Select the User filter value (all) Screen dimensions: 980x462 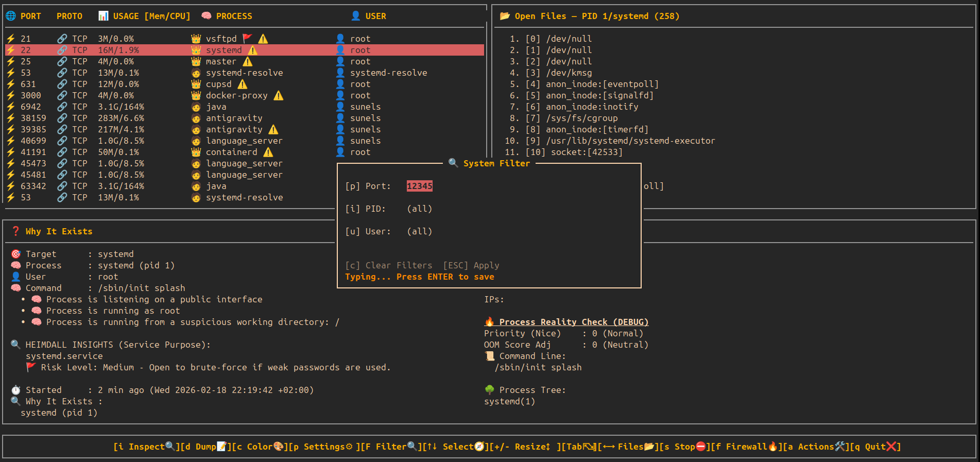[x=419, y=231]
